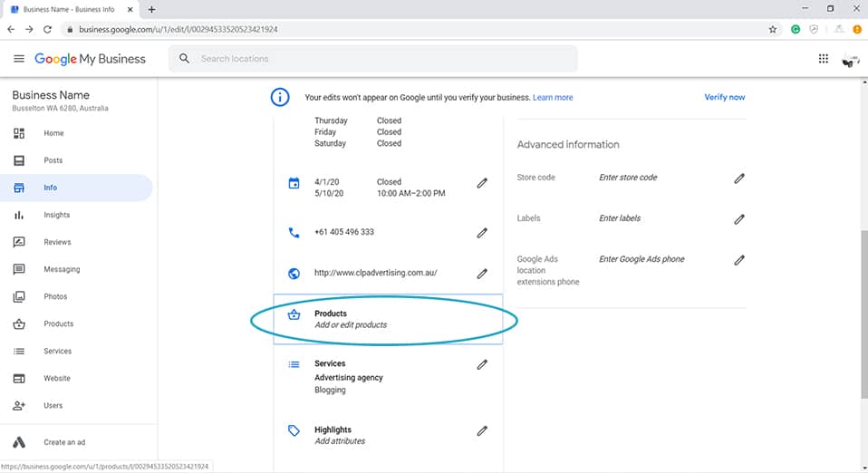Screen dimensions: 868x473
Task: Edit Highlights with pencil icon
Action: pos(482,431)
